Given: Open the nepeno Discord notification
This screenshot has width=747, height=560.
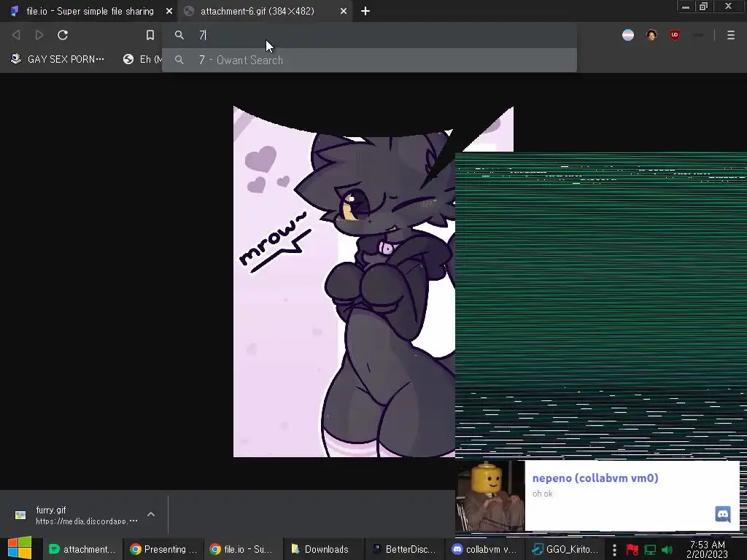Looking at the screenshot, I should point(597,495).
